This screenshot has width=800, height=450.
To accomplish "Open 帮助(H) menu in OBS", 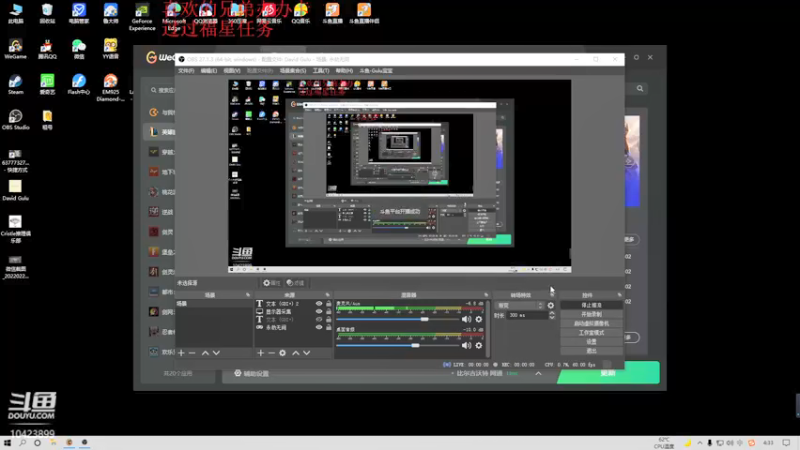I will click(344, 70).
